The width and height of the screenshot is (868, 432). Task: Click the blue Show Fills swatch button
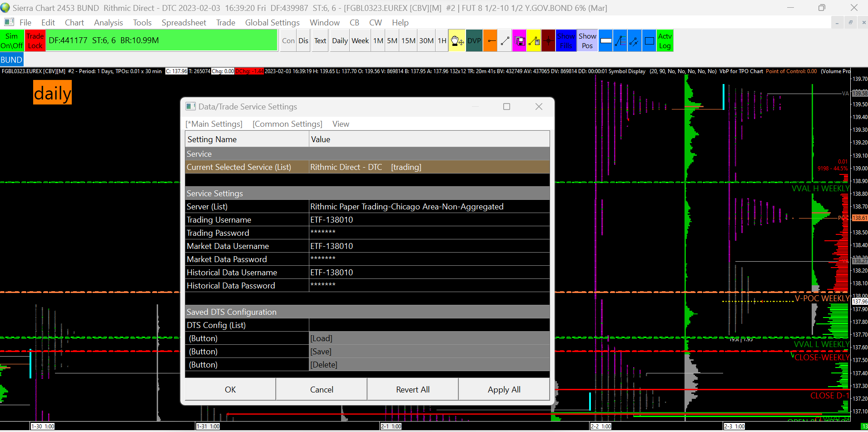click(566, 41)
